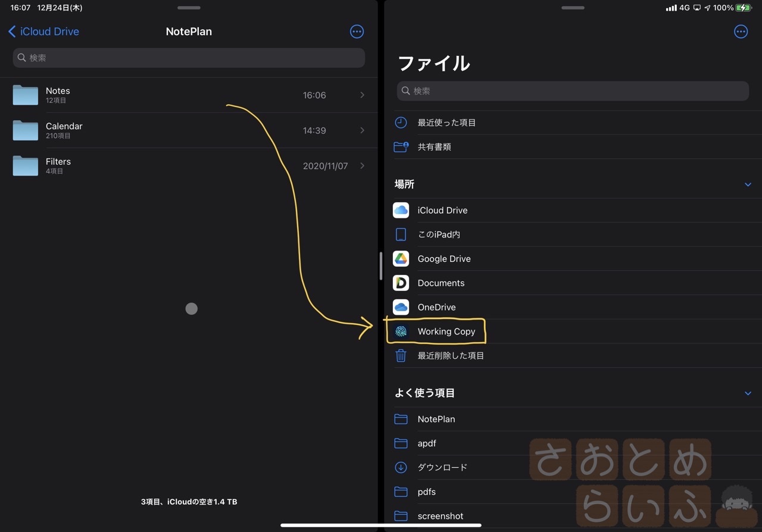Choose Working Copy location label
This screenshot has height=532, width=762.
(x=446, y=331)
